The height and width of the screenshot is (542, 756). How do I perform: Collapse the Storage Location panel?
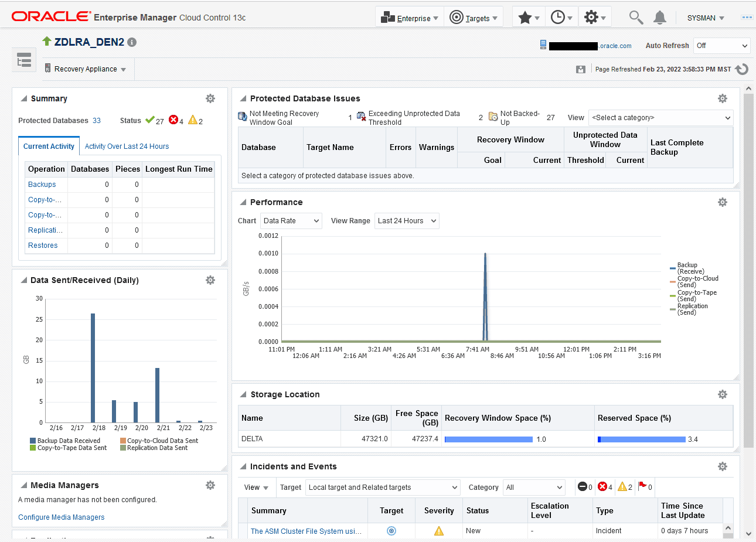[x=243, y=394]
